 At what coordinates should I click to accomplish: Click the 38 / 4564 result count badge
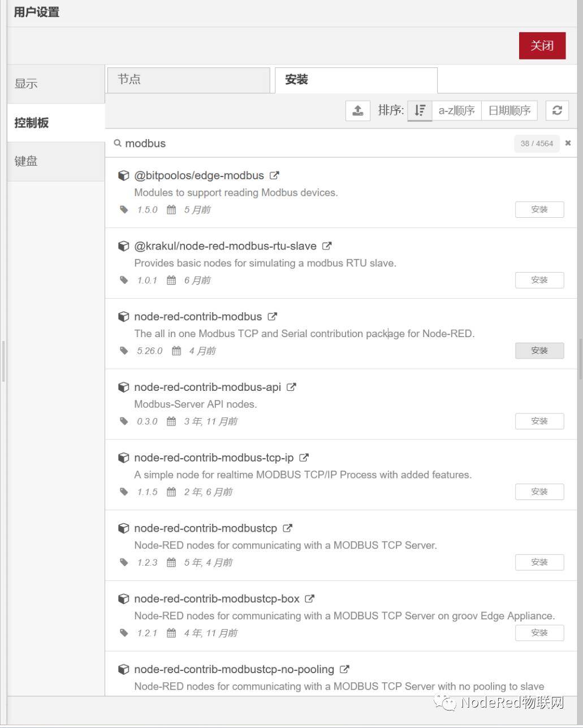coord(537,143)
